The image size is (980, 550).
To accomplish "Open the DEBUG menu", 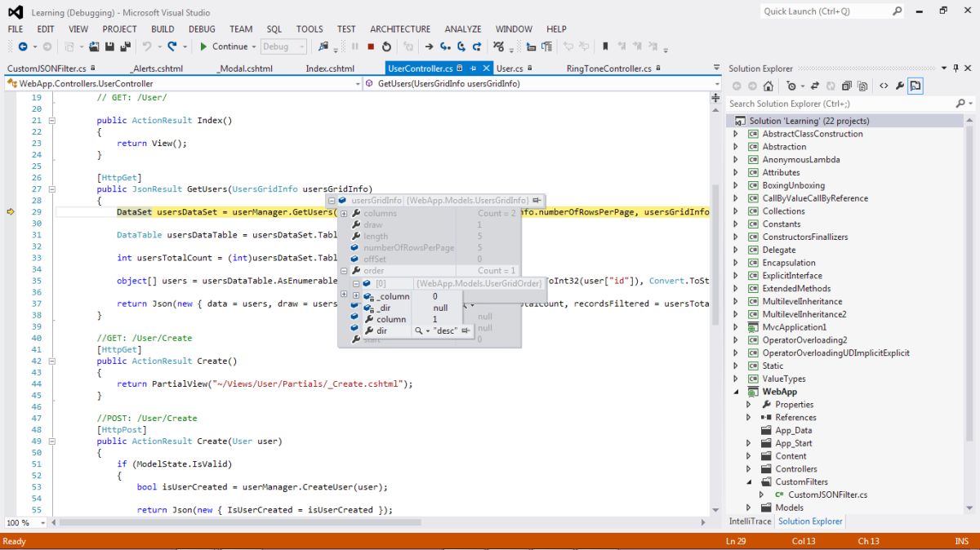I will click(202, 29).
